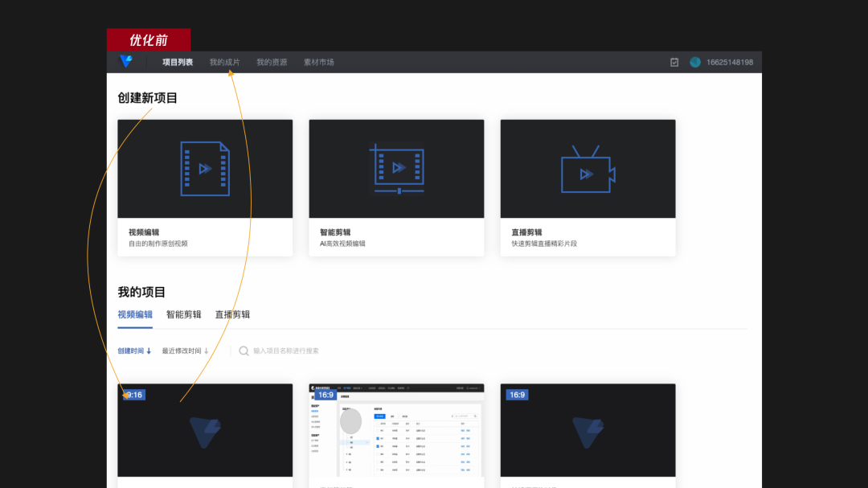Create project via 智能剪辑 card title
868x488 pixels.
coord(335,232)
